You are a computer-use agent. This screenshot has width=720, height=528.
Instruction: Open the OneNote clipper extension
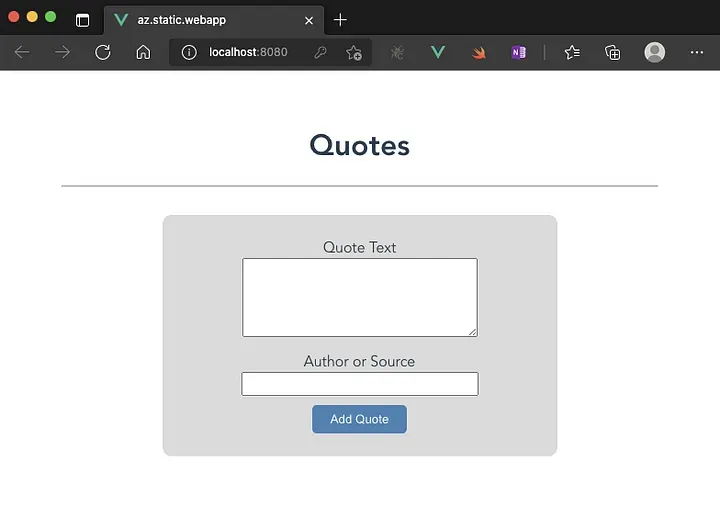pos(519,52)
